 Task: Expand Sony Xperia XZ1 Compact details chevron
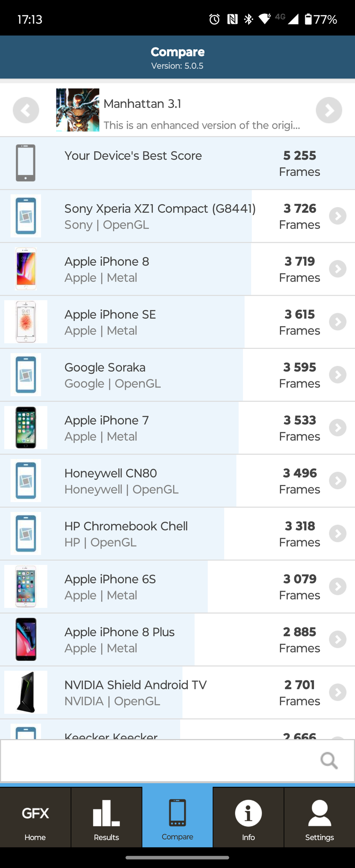click(337, 216)
